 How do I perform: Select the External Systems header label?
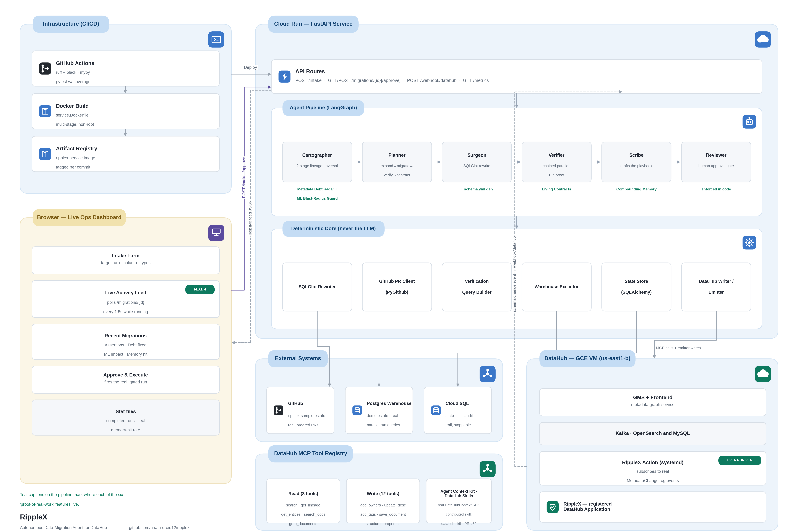(298, 359)
